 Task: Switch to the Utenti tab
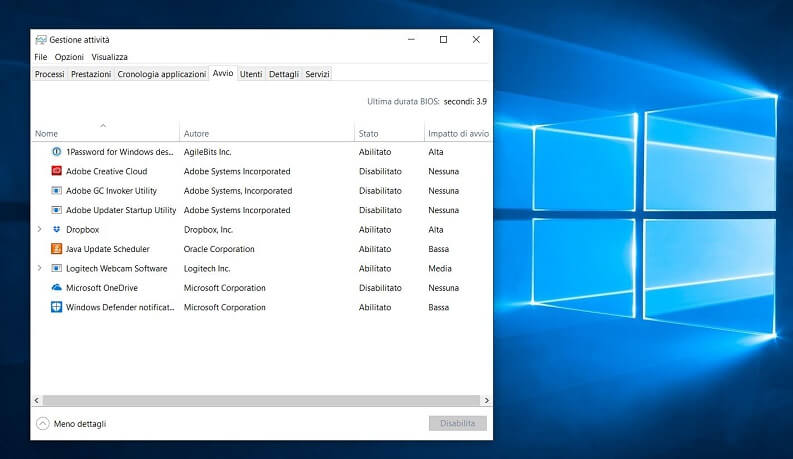pyautogui.click(x=251, y=74)
